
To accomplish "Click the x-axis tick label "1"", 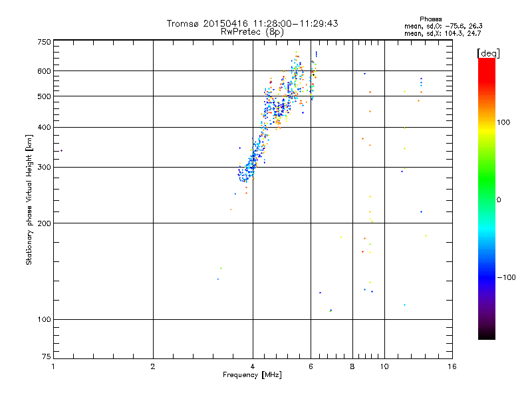I will (x=53, y=366).
